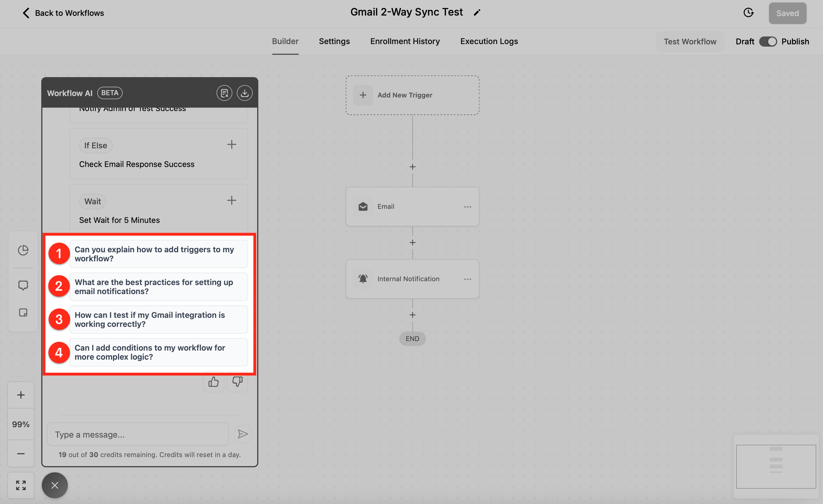Switch to the Execution Logs tab
823x504 pixels.
[x=489, y=42]
